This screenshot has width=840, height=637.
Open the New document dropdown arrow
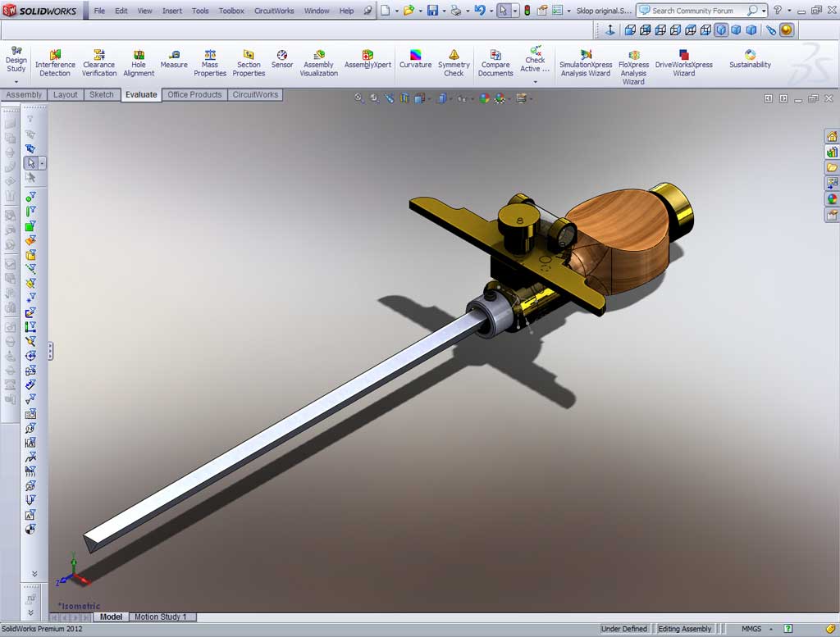coord(396,11)
